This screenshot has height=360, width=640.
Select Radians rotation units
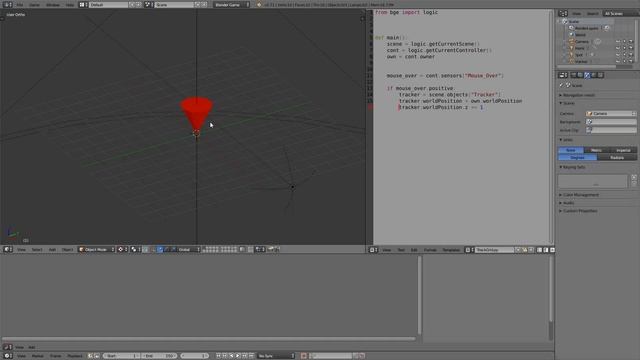617,158
